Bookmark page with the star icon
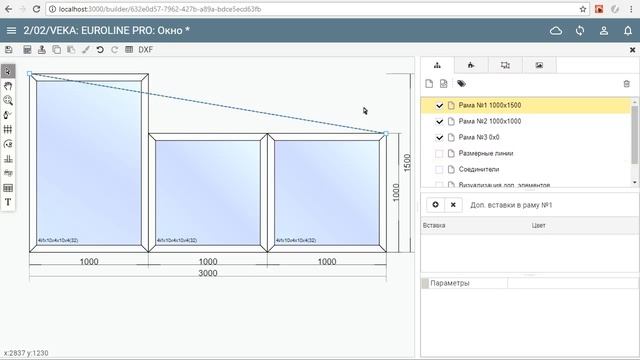Screen dimensions: 640x360 583,9
